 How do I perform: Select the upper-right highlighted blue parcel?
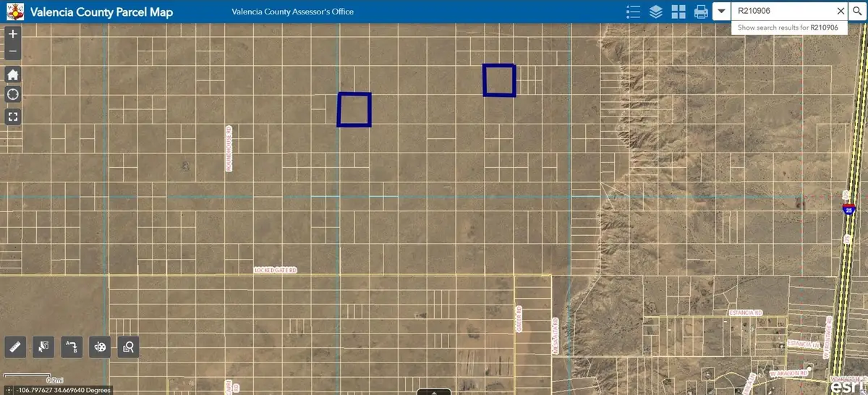[500, 80]
